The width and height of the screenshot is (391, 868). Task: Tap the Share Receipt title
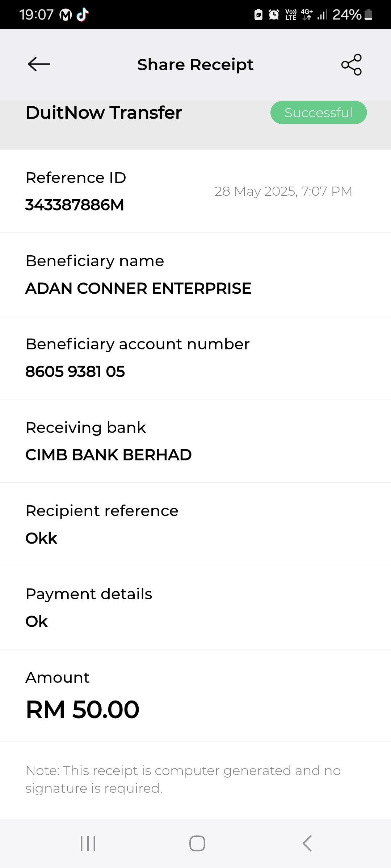point(195,65)
